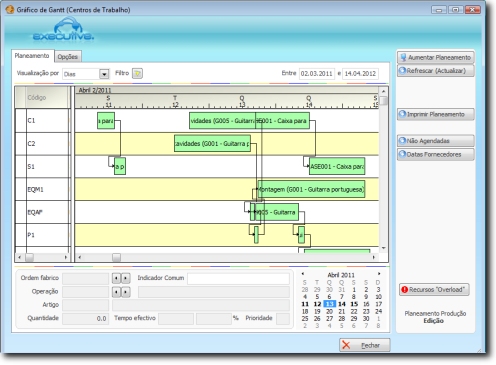Click the Indicador Comum field
The height and width of the screenshot is (365, 496).
pyautogui.click(x=238, y=278)
